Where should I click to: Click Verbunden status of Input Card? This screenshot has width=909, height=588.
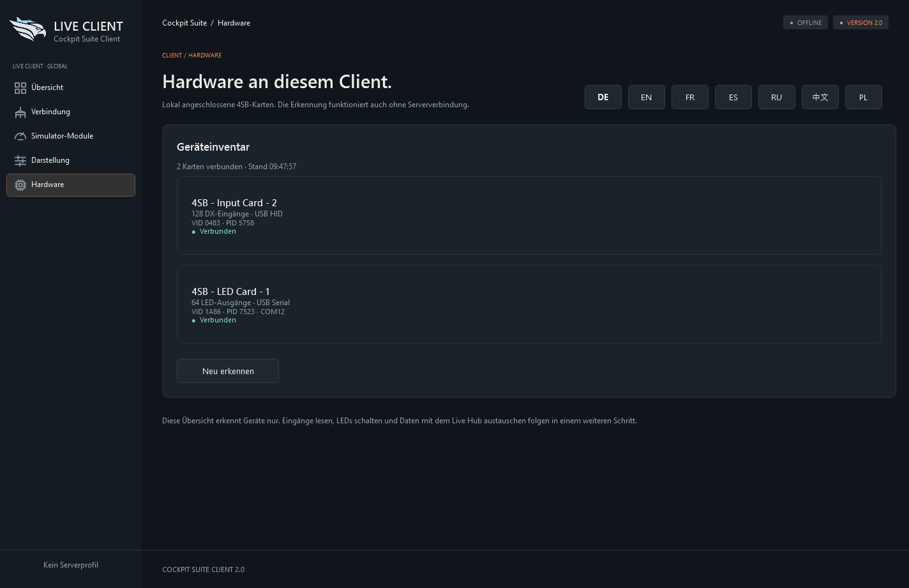pyautogui.click(x=214, y=232)
